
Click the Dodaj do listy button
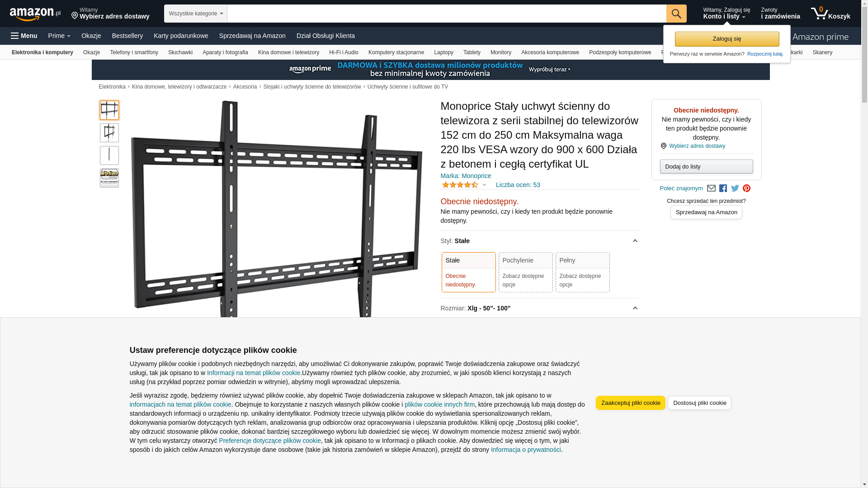[706, 166]
